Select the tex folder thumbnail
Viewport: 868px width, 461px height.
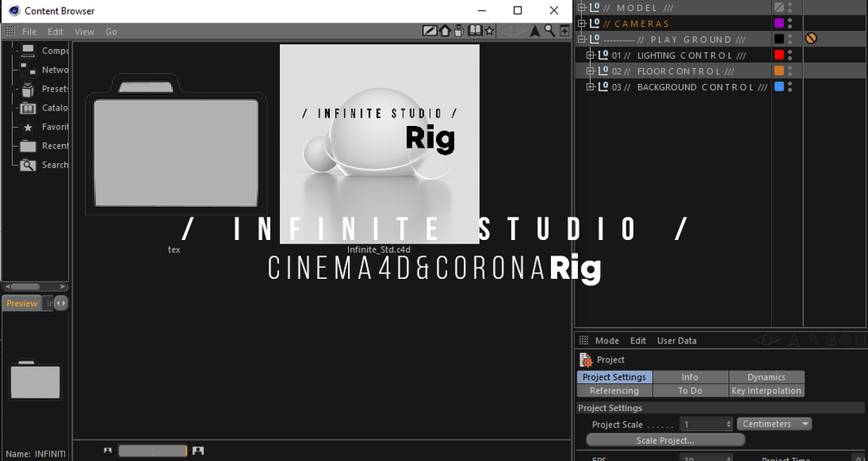175,145
